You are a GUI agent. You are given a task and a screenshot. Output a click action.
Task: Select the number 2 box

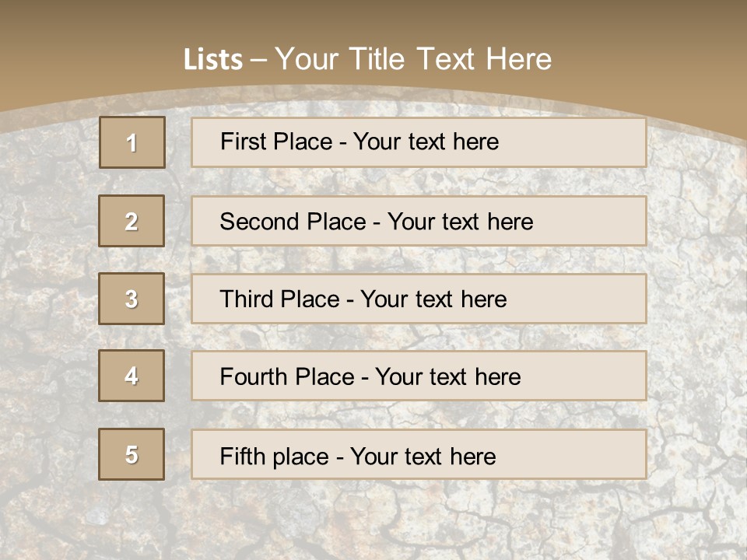click(132, 221)
